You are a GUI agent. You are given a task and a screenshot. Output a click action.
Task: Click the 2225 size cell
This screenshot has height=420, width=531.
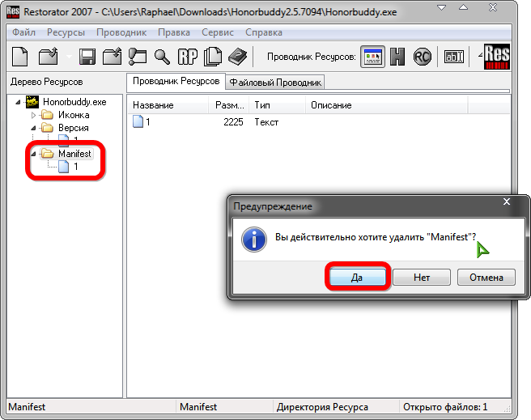click(233, 122)
